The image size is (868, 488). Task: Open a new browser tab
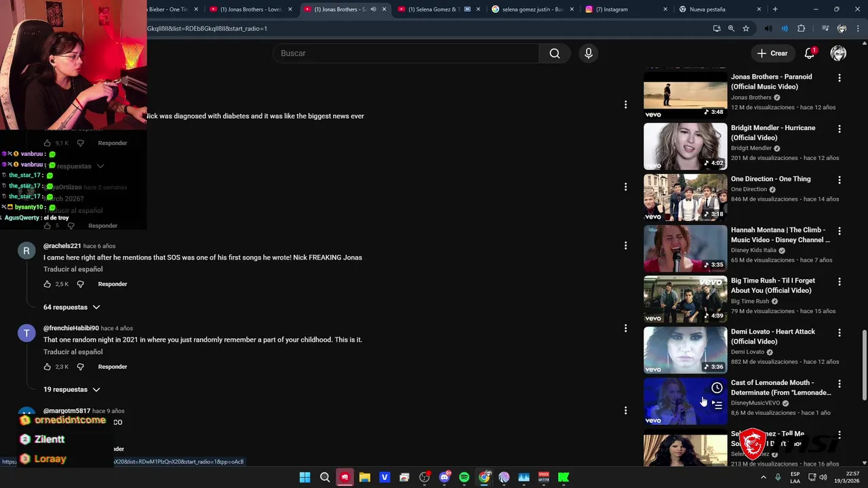[x=775, y=9]
